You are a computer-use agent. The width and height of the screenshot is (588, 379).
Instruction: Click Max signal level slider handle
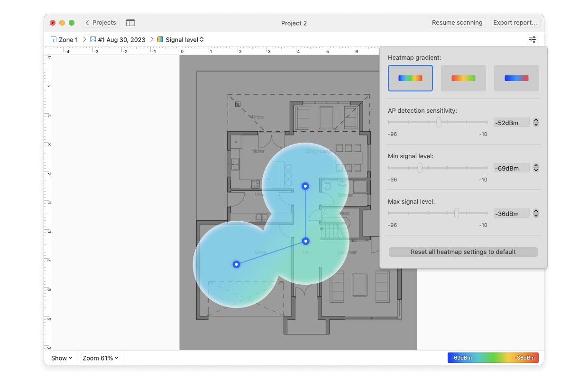457,213
